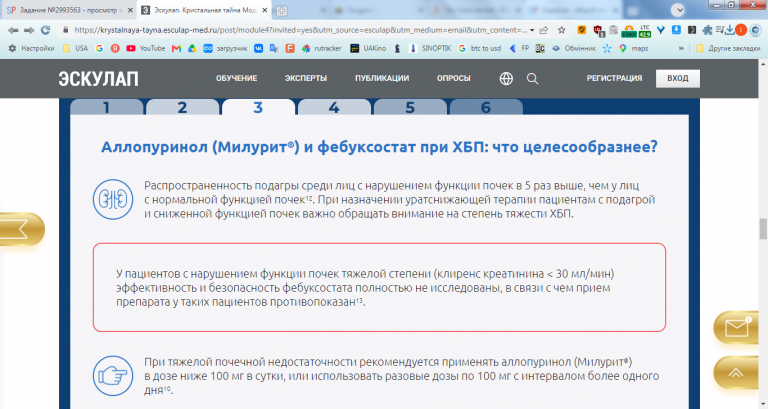Switch to module tab 5

[410, 107]
